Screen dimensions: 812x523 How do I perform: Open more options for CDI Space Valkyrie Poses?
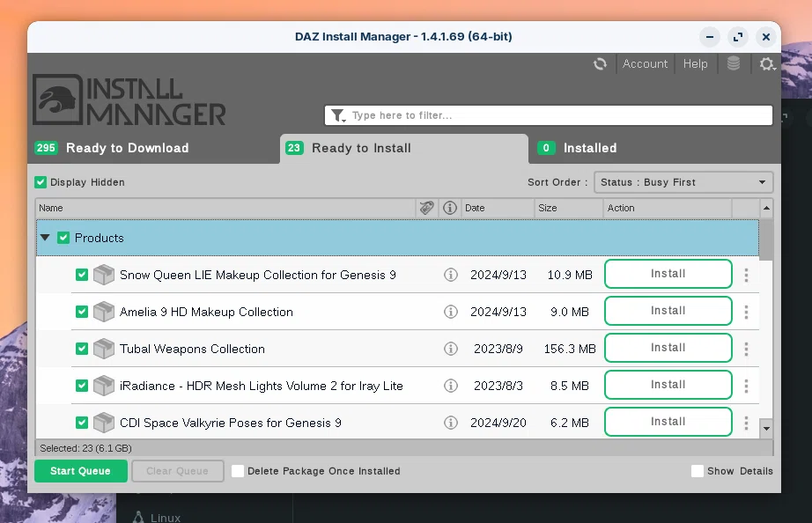tap(746, 423)
